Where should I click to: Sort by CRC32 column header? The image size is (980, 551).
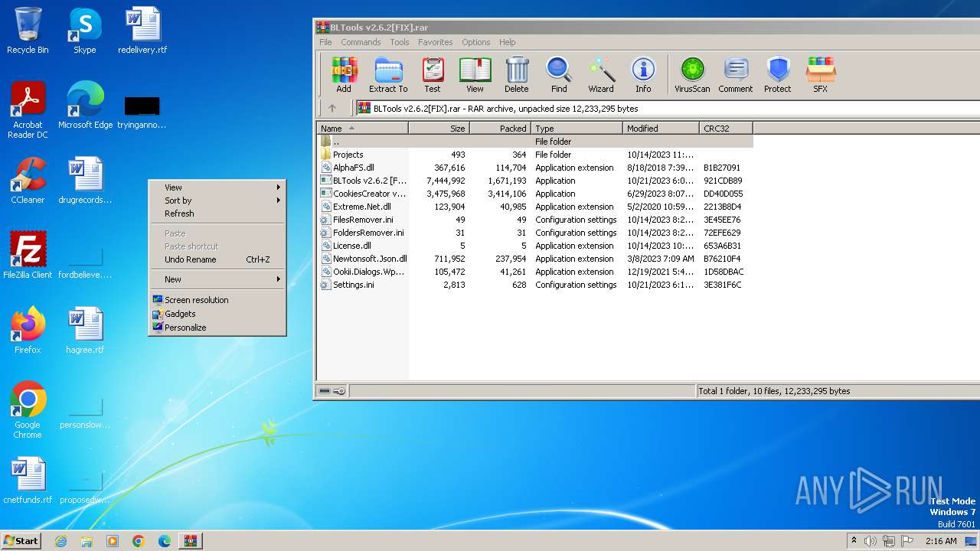(726, 129)
